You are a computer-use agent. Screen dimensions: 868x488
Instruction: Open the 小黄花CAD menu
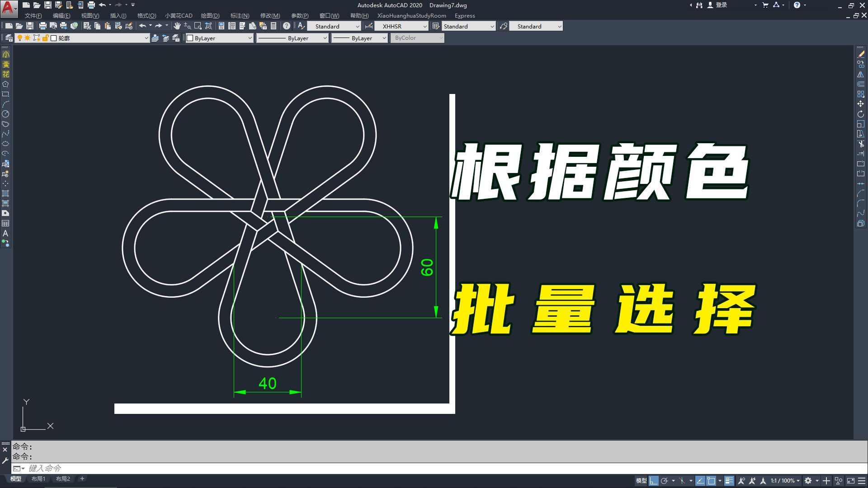tap(179, 15)
